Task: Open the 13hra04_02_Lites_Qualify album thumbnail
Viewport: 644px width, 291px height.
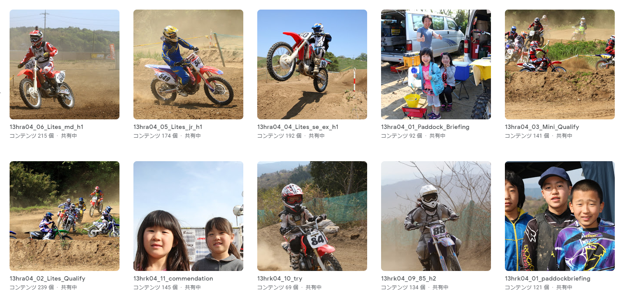Action: tap(65, 216)
